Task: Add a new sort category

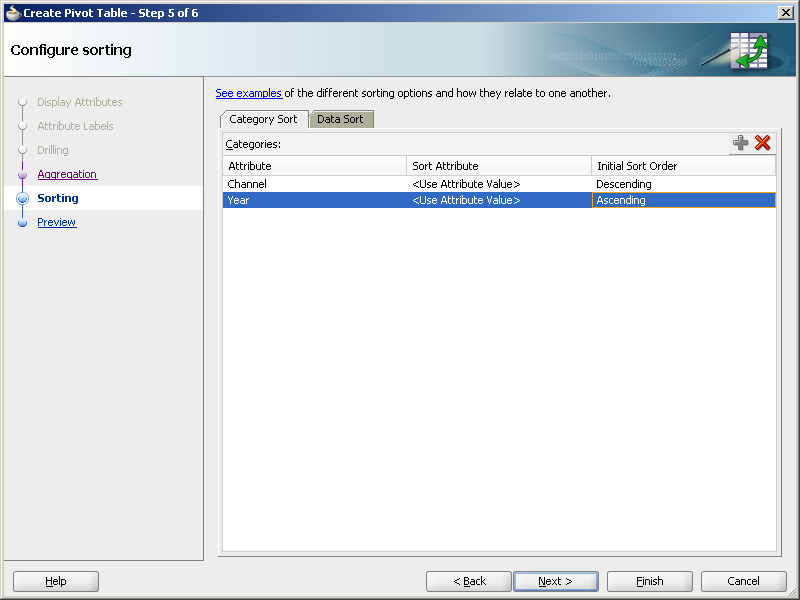Action: 741,143
